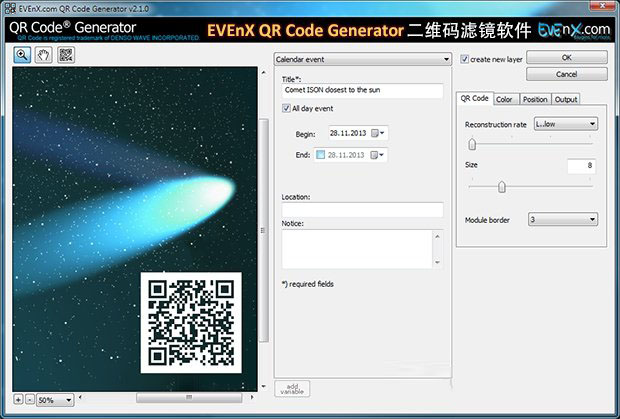Click the preview horizontal scroll right arrow
Viewport: 620px width, 419px height.
tap(253, 397)
